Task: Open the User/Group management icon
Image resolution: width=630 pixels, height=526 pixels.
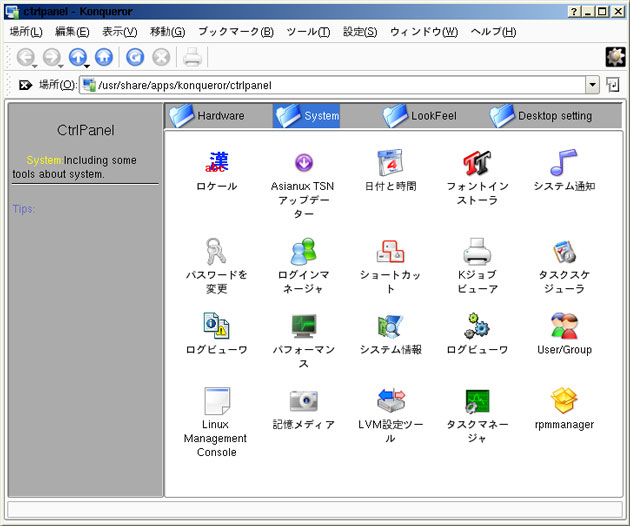Action: [564, 326]
